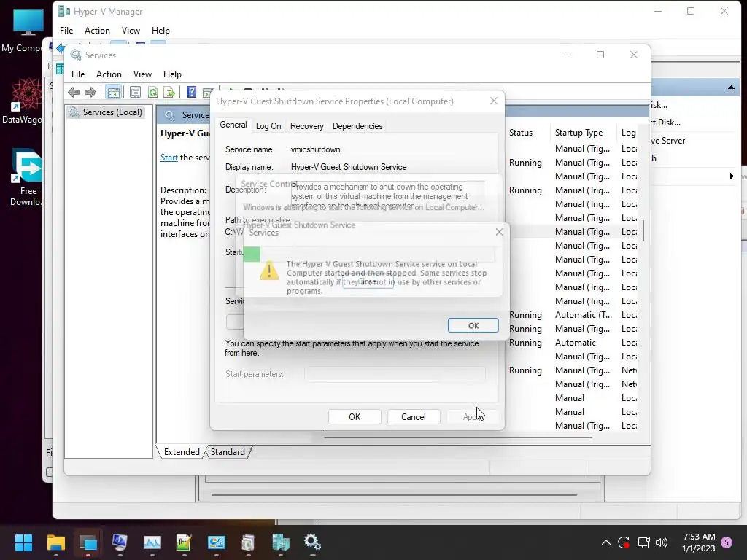The width and height of the screenshot is (747, 560).
Task: Click the computer monitor taskbar icon
Action: tap(120, 542)
